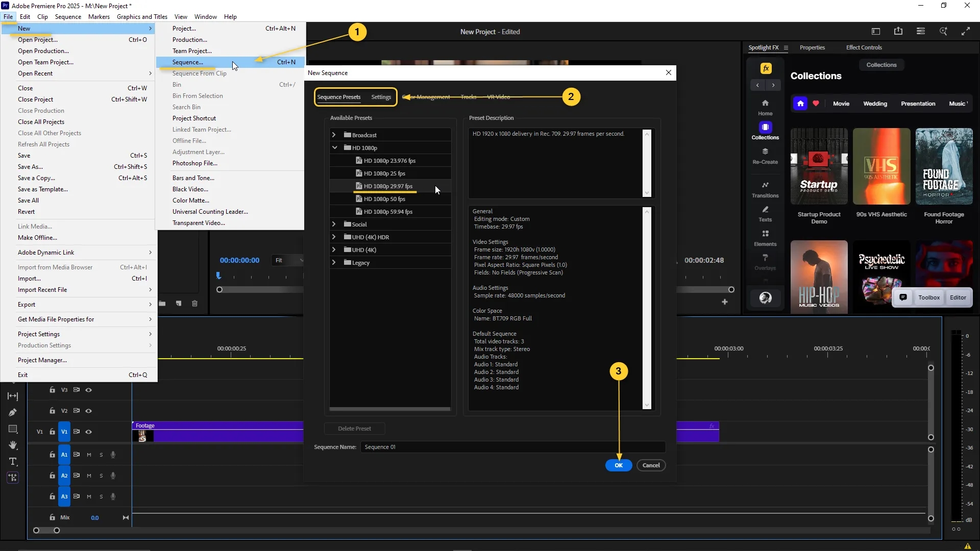Viewport: 980px width, 551px height.
Task: Open the quick export icon
Action: coord(898,31)
